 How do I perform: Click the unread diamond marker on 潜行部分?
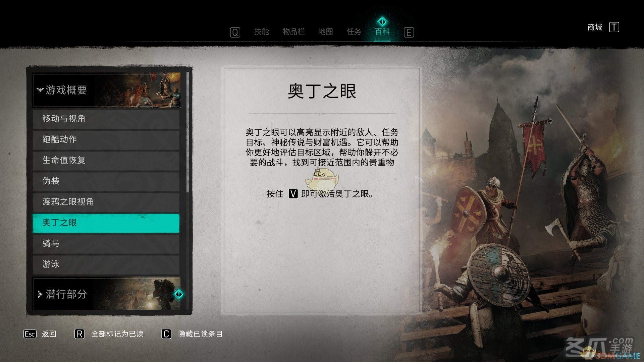click(x=179, y=294)
